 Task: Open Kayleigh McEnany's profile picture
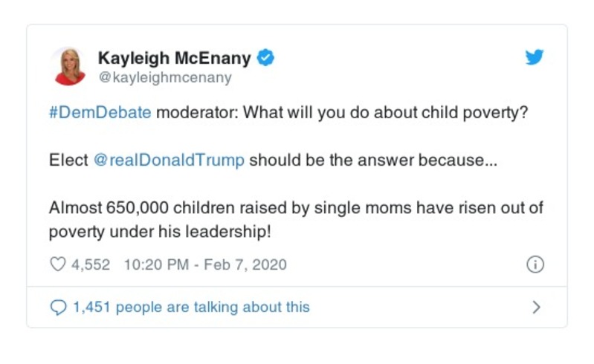pyautogui.click(x=69, y=66)
